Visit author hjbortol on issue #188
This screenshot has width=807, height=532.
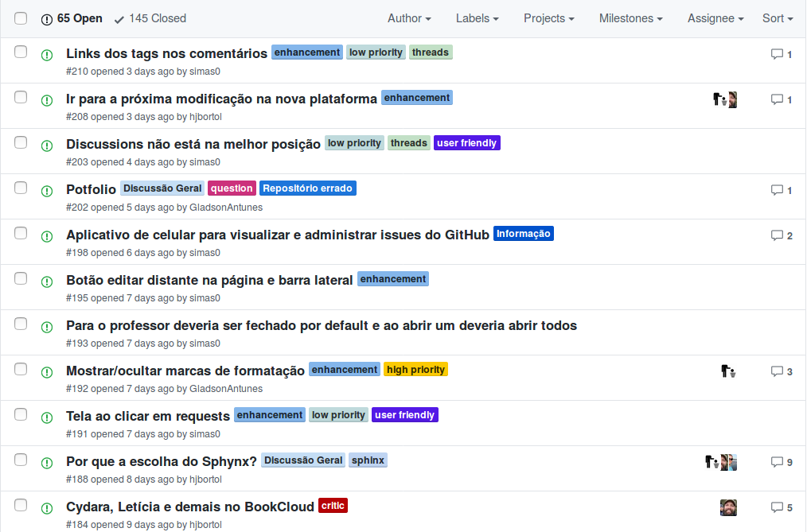[x=205, y=480]
